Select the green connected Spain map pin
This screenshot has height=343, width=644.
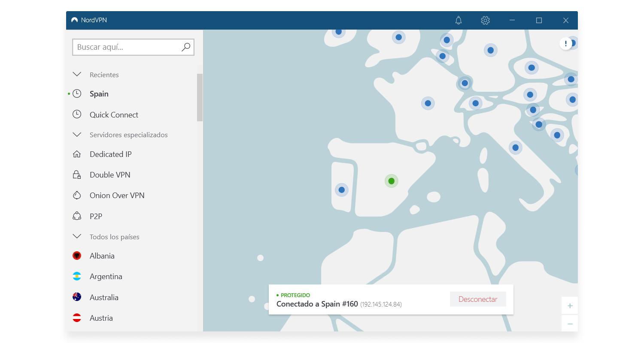click(x=391, y=181)
